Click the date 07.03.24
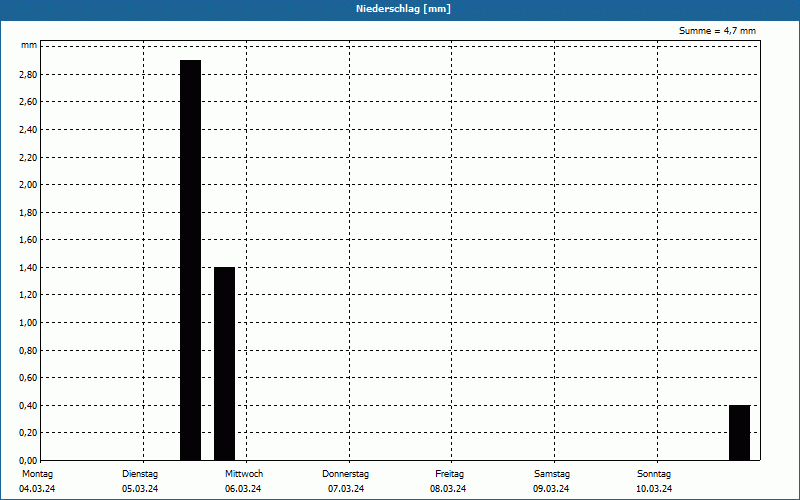The image size is (800, 500). (x=346, y=489)
